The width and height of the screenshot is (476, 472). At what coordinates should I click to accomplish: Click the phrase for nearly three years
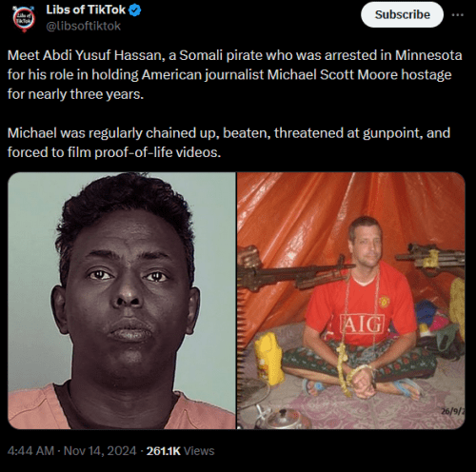75,94
